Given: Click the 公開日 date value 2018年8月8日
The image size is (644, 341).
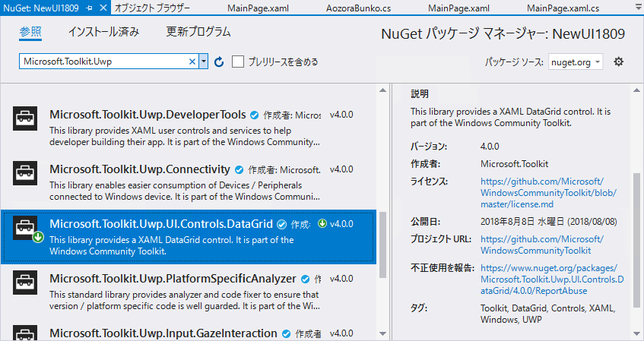Looking at the screenshot, I should (x=549, y=222).
